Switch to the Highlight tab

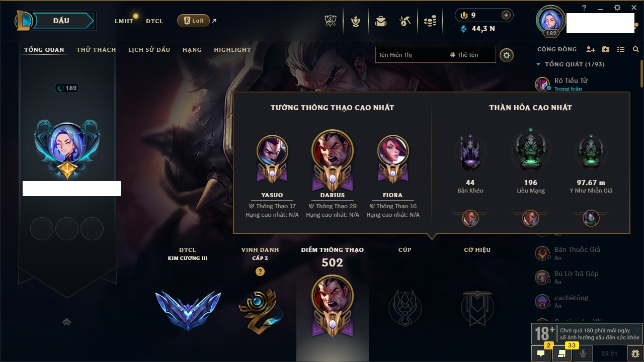click(x=232, y=50)
